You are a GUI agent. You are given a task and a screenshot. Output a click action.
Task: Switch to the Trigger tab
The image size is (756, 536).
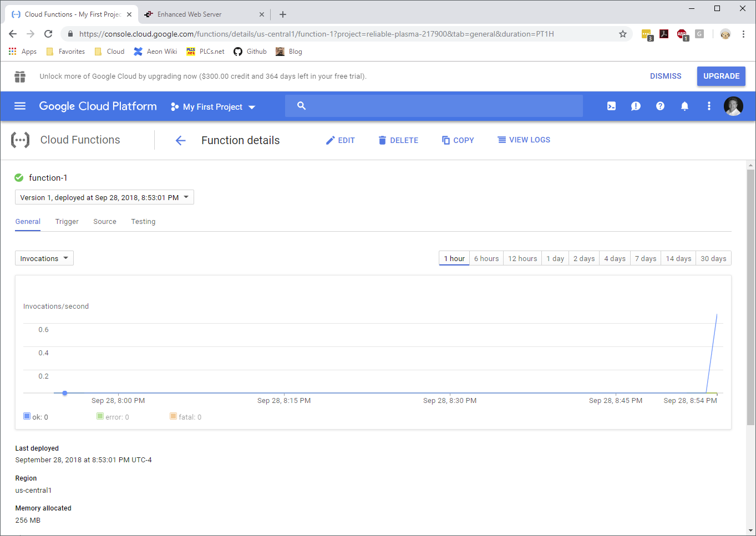[x=67, y=222]
